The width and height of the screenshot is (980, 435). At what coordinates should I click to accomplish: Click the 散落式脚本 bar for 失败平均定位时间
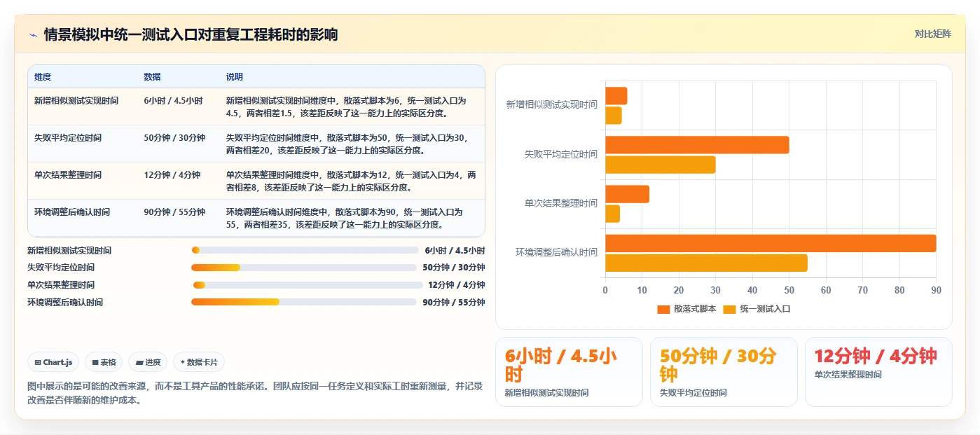pyautogui.click(x=697, y=145)
